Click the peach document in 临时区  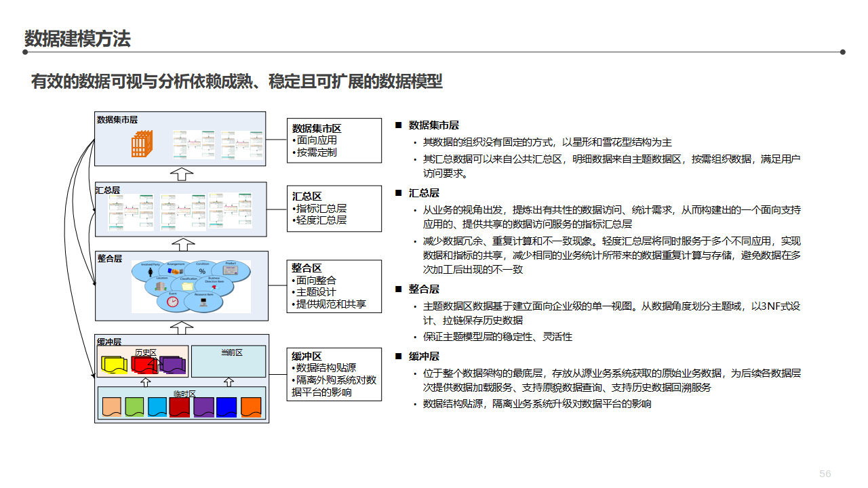(x=112, y=407)
